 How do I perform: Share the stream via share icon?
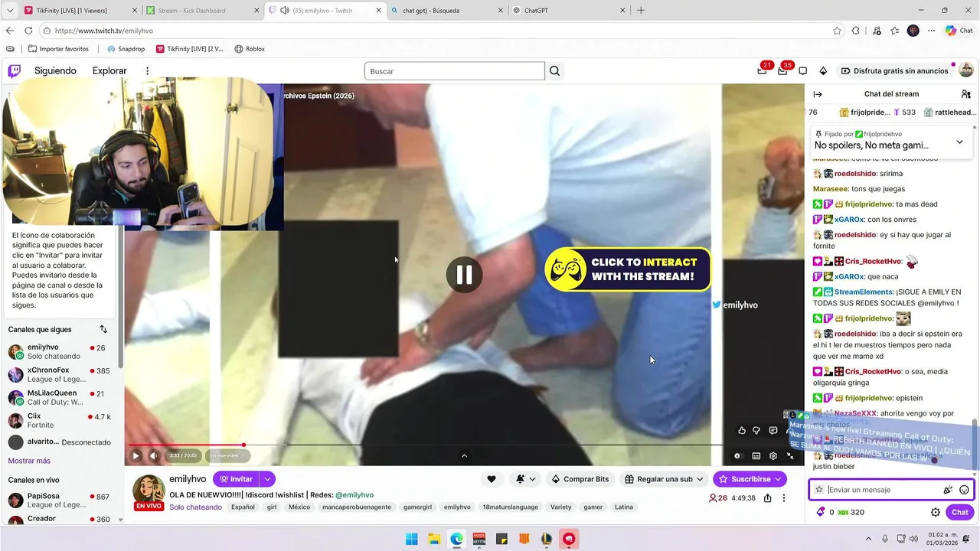766,498
